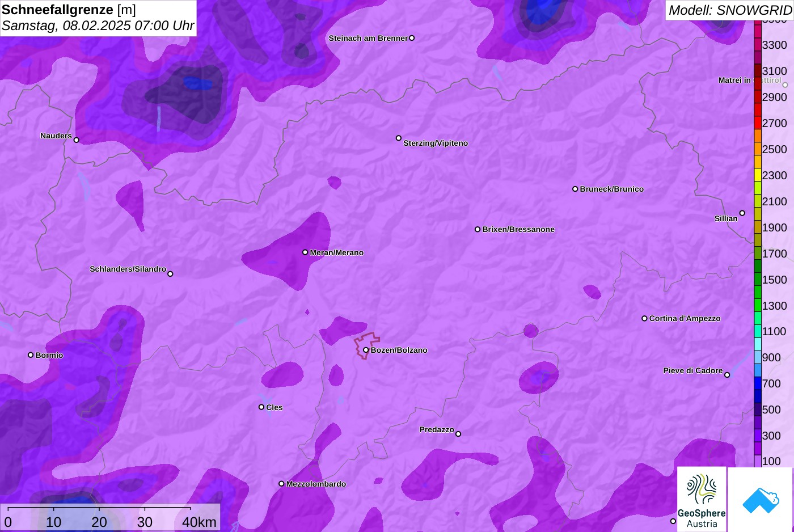Select legend value 3300

(x=775, y=45)
